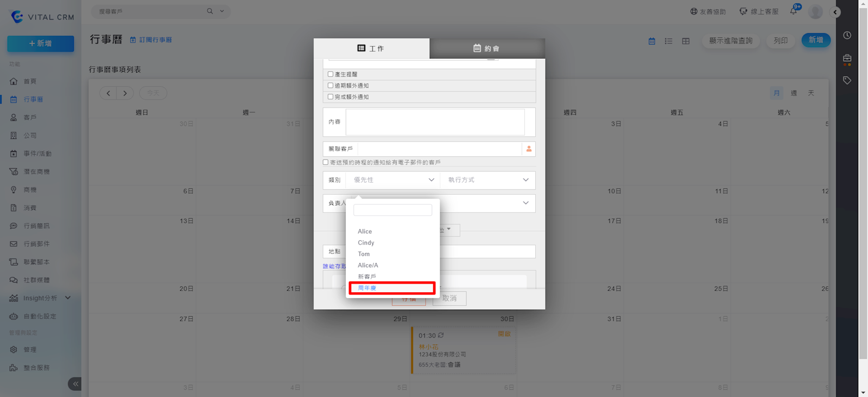Switch to list view icon
This screenshot has height=397, width=868.
pos(668,41)
